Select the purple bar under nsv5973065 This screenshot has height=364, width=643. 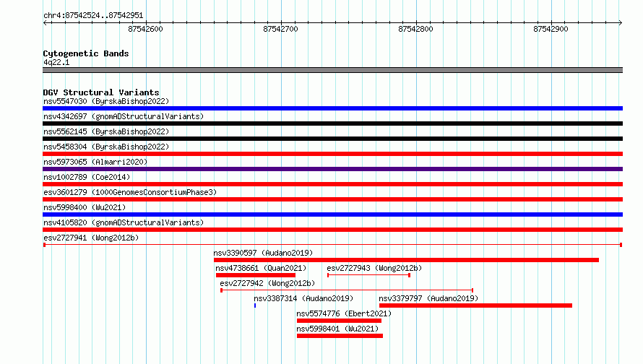[332, 169]
